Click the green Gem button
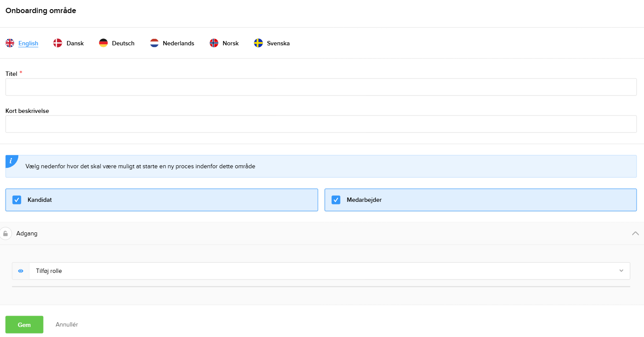Screen dimensions: 644x337 [24, 324]
